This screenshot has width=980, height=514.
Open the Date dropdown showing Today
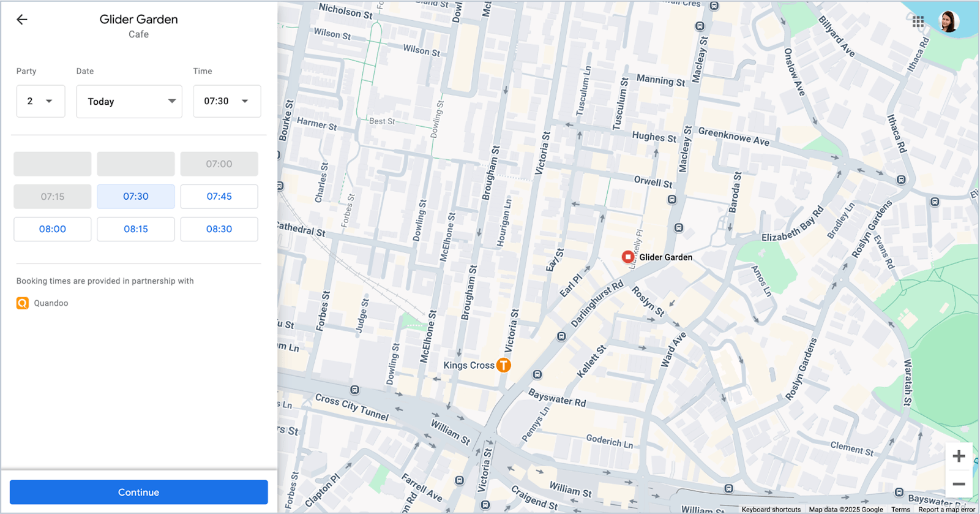pyautogui.click(x=129, y=101)
